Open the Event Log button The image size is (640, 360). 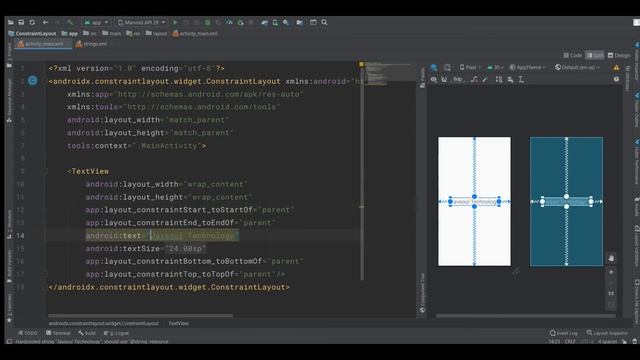tap(564, 333)
